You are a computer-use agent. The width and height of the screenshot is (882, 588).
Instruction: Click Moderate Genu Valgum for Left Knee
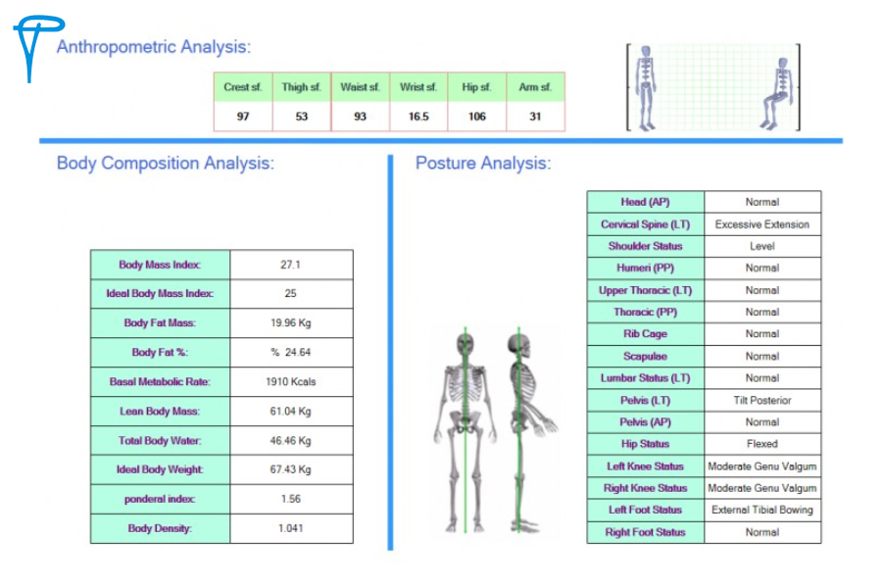[x=762, y=466]
